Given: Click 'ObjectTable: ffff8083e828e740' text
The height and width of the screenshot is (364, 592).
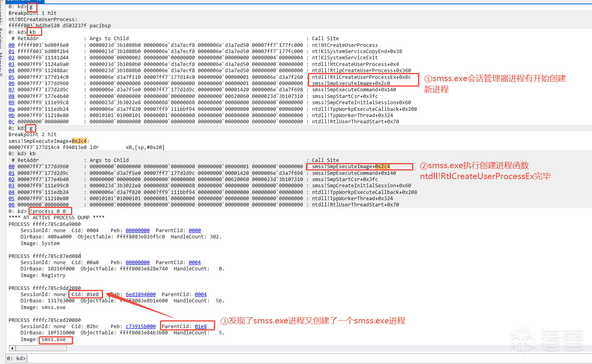Looking at the screenshot, I should click(124, 269).
